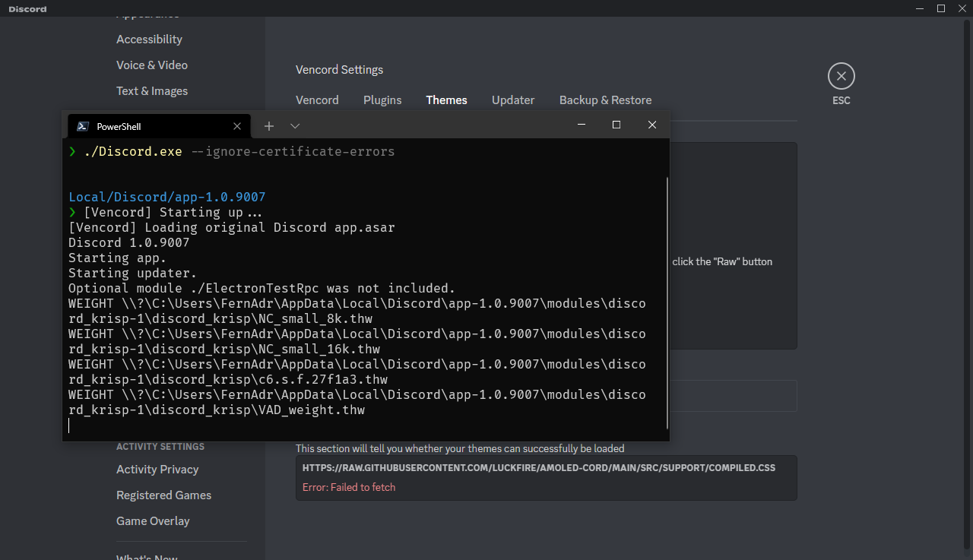Click the "Discord 1.0.9007" terminal line
Screen dimensions: 973x560
pos(129,242)
